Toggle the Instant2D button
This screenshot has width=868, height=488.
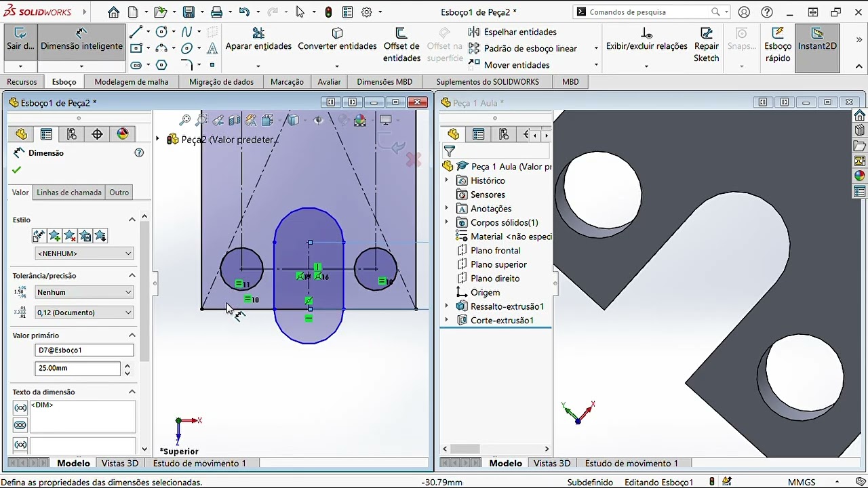(x=817, y=41)
